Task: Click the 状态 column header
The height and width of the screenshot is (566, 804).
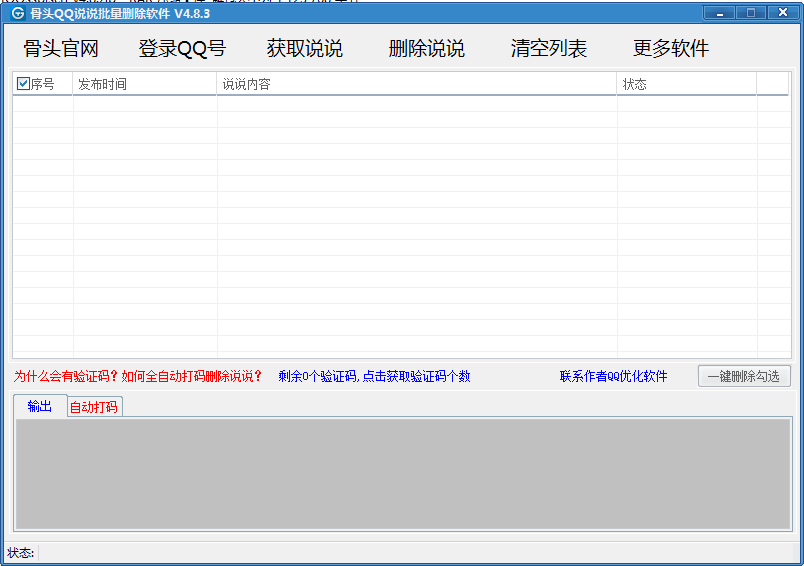Action: pyautogui.click(x=687, y=84)
